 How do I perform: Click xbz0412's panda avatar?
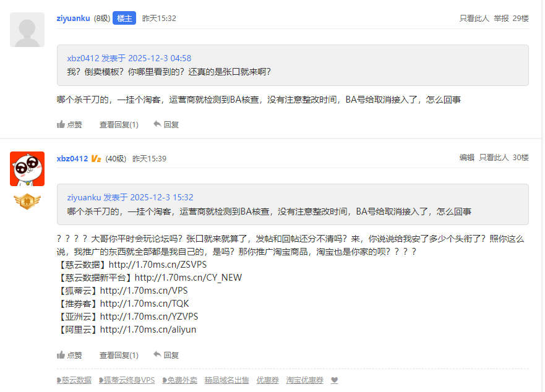(x=27, y=169)
